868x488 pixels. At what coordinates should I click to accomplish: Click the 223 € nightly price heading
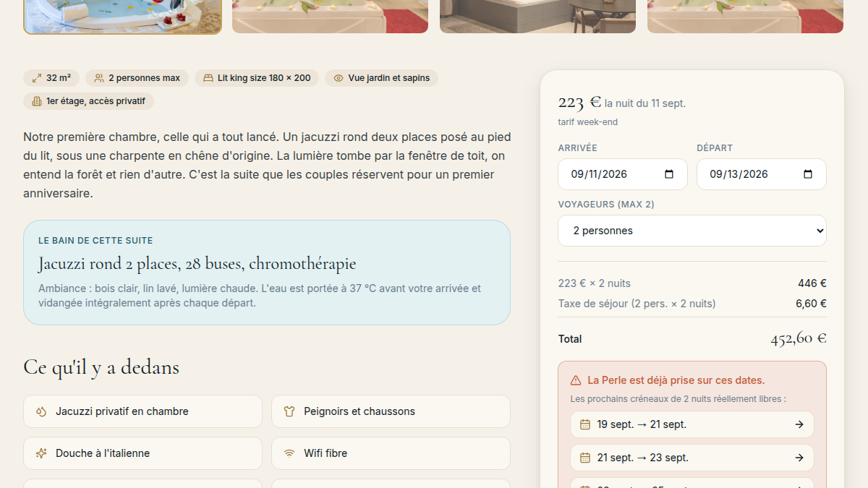pyautogui.click(x=579, y=102)
